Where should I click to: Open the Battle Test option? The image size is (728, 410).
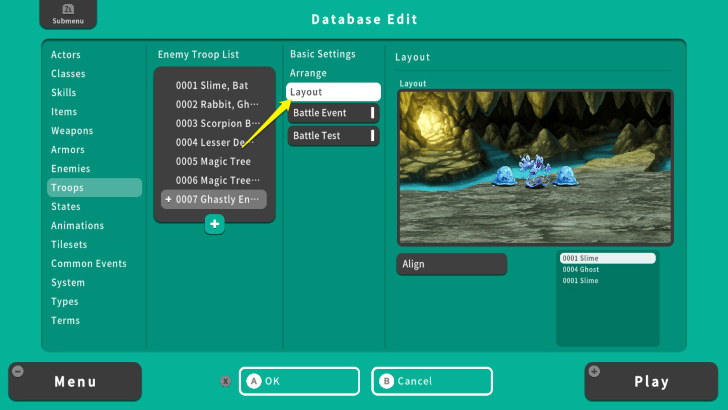[x=333, y=135]
